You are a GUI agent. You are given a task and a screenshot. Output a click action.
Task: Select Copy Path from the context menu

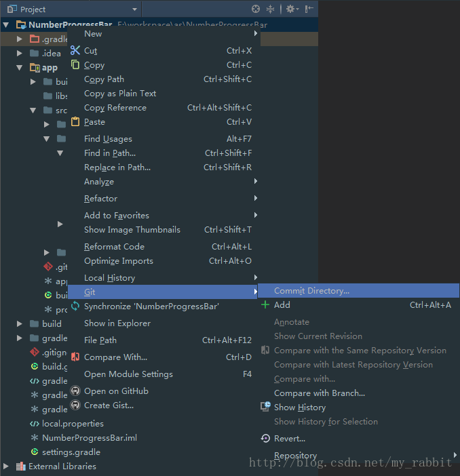pos(164,79)
